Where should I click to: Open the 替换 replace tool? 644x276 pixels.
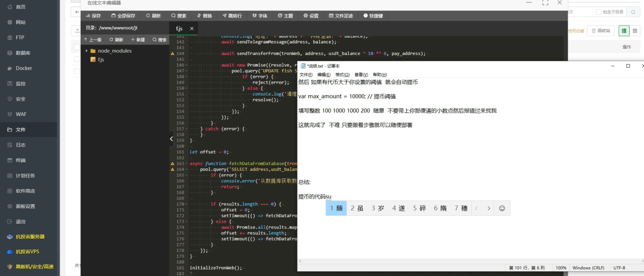click(x=204, y=16)
